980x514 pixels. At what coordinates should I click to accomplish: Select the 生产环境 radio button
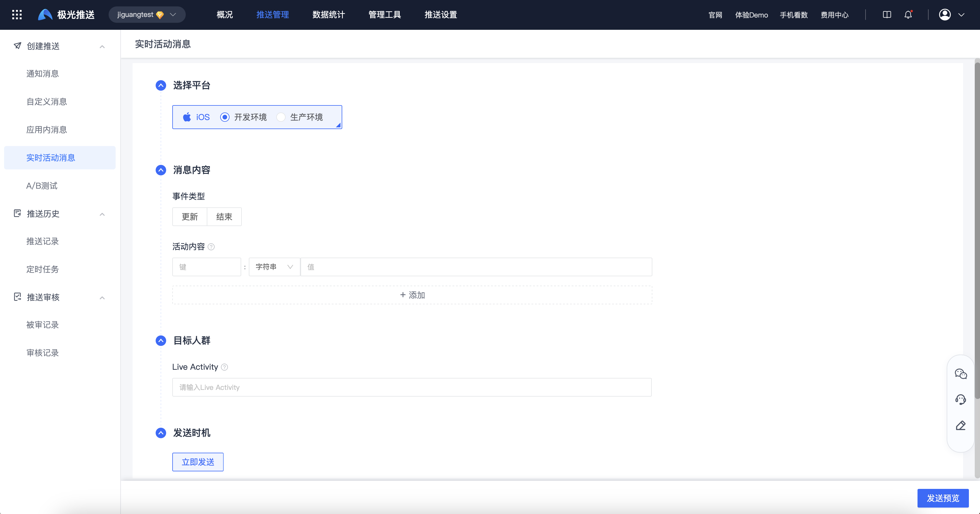coord(281,117)
